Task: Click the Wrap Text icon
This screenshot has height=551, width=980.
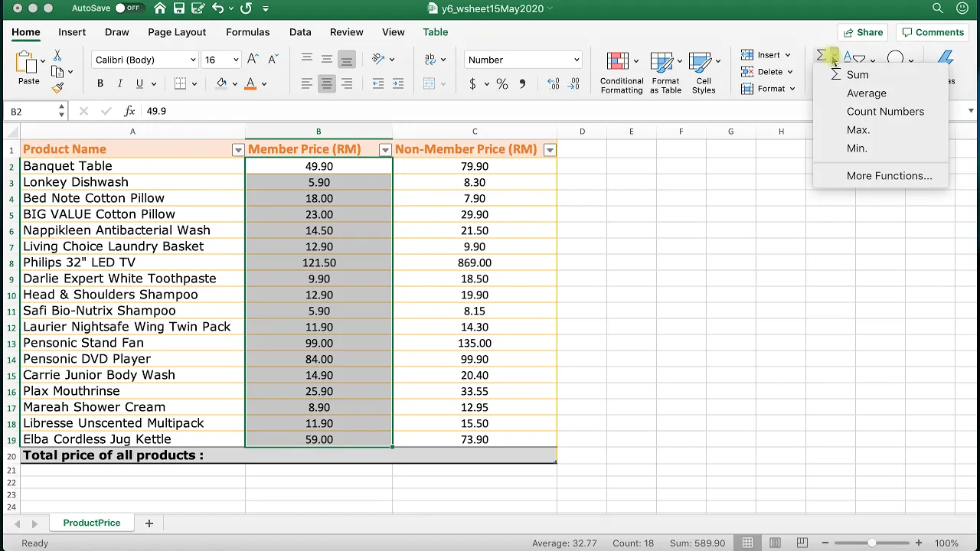Action: click(x=430, y=59)
